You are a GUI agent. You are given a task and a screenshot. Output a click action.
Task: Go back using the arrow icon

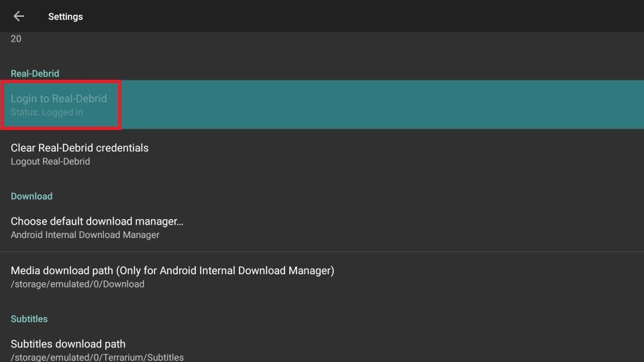click(x=19, y=16)
